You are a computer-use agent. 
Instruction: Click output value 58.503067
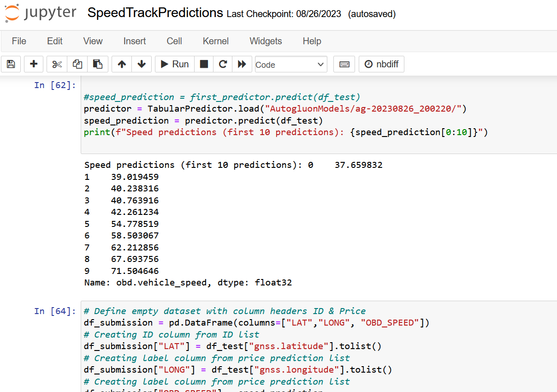click(x=135, y=236)
